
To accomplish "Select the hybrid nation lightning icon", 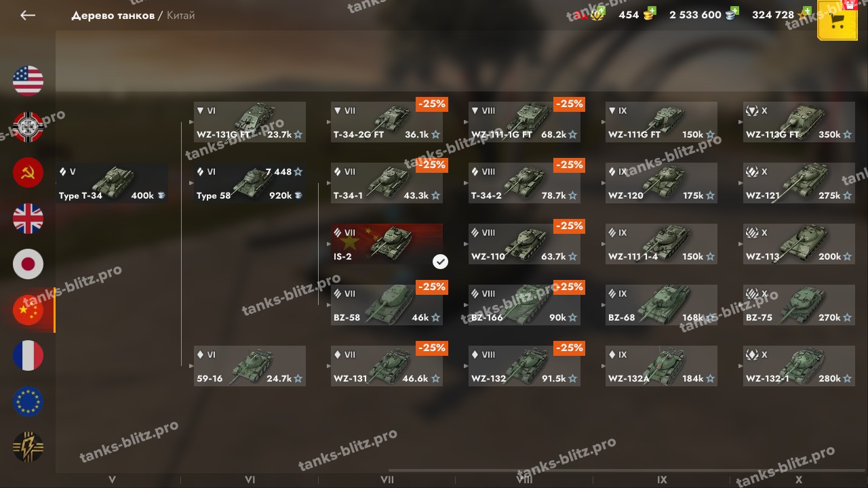I will [x=28, y=447].
